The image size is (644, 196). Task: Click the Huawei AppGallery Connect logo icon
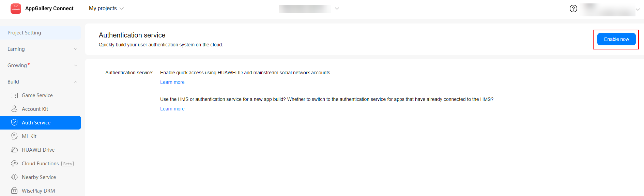[16, 9]
